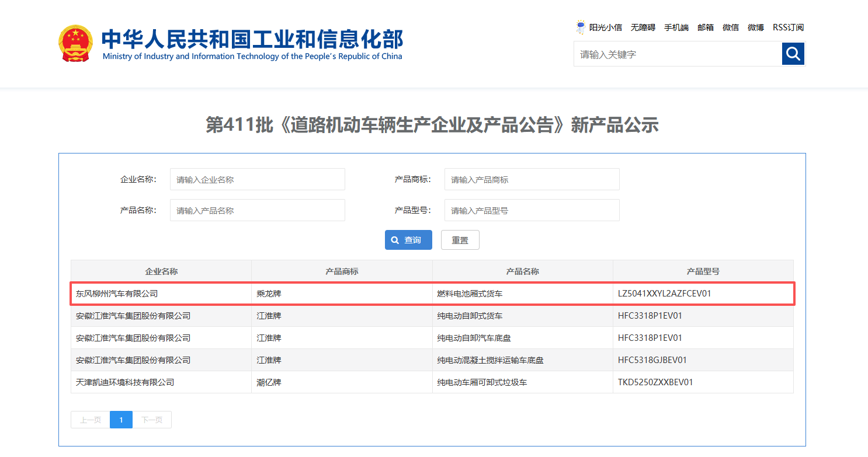Open the RSS订阅 link
868x457 pixels.
tap(789, 27)
